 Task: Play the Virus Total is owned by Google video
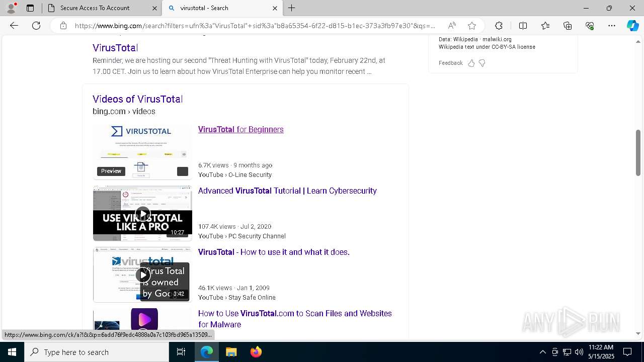pos(142,275)
